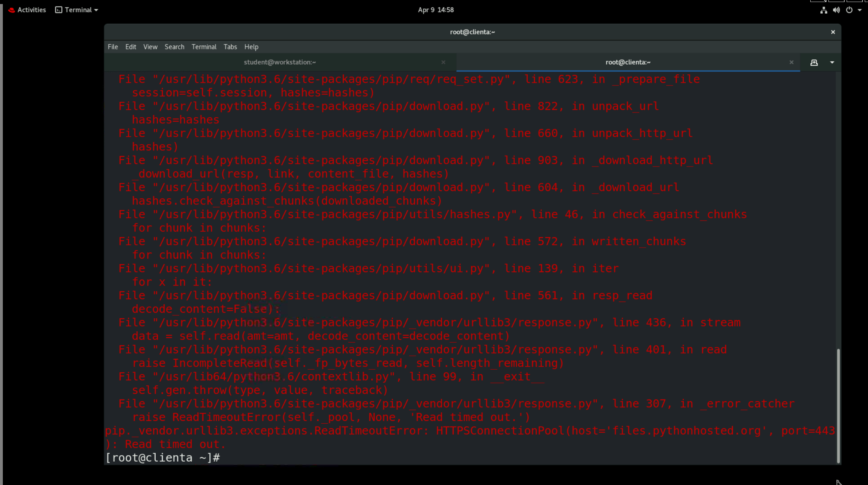Viewport: 868px width, 485px height.
Task: Open the Terminal menu in menubar
Action: (204, 47)
